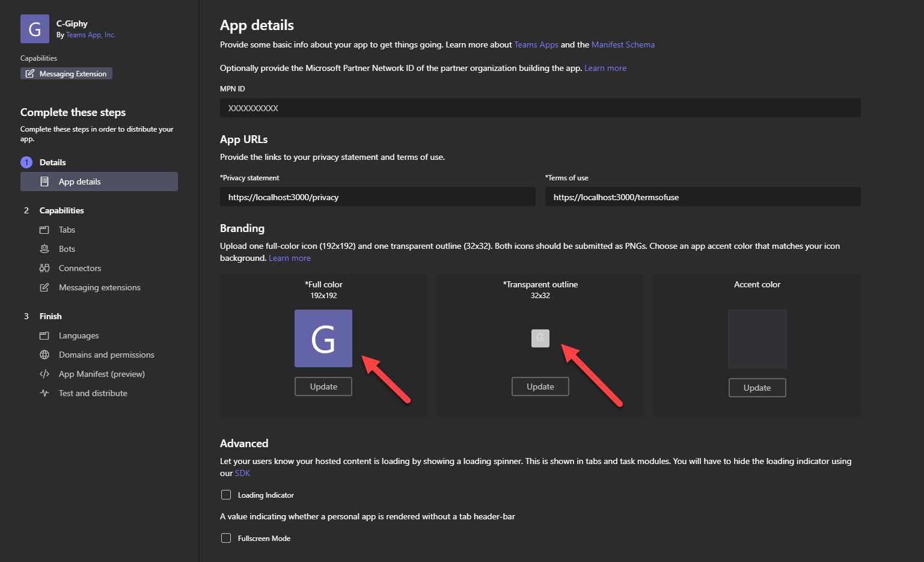Open the Languages page

coord(79,335)
